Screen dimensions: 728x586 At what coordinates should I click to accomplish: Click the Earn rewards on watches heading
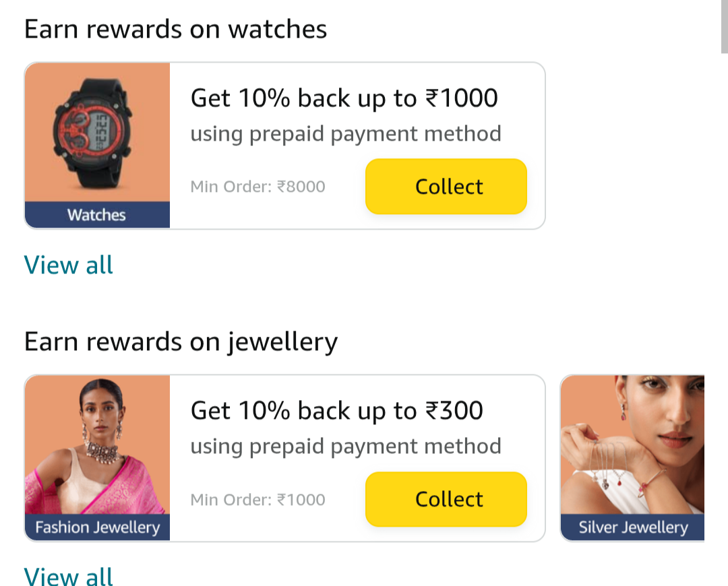(175, 29)
